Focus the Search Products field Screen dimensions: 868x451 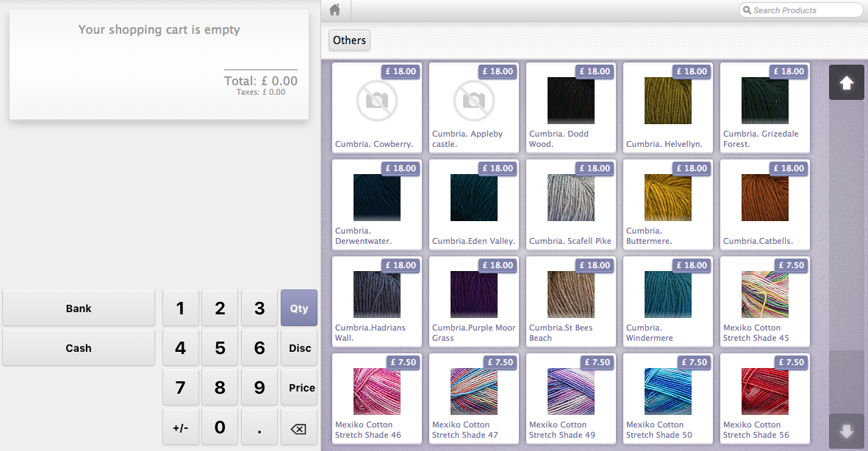(800, 10)
